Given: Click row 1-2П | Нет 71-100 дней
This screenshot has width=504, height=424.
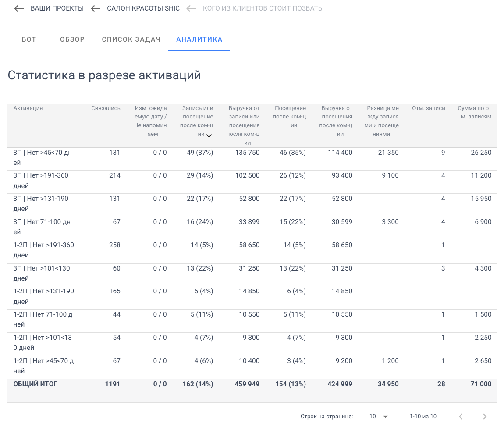Looking at the screenshot, I should [x=252, y=321].
